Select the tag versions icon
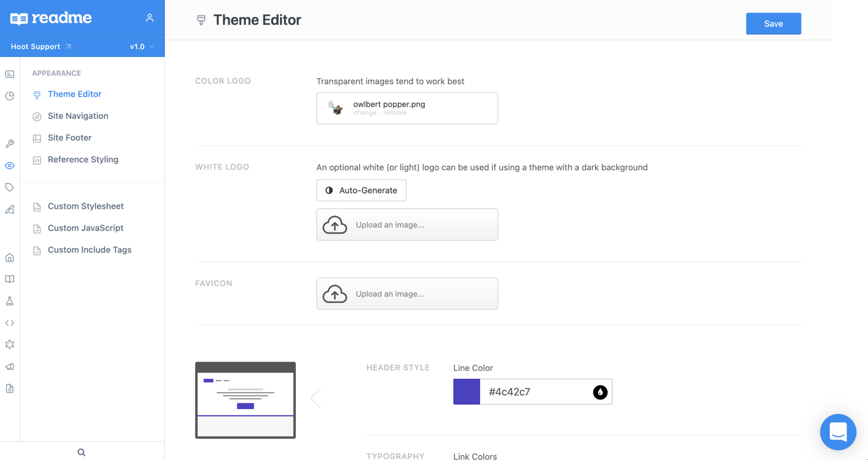868x460 pixels. pos(10,187)
